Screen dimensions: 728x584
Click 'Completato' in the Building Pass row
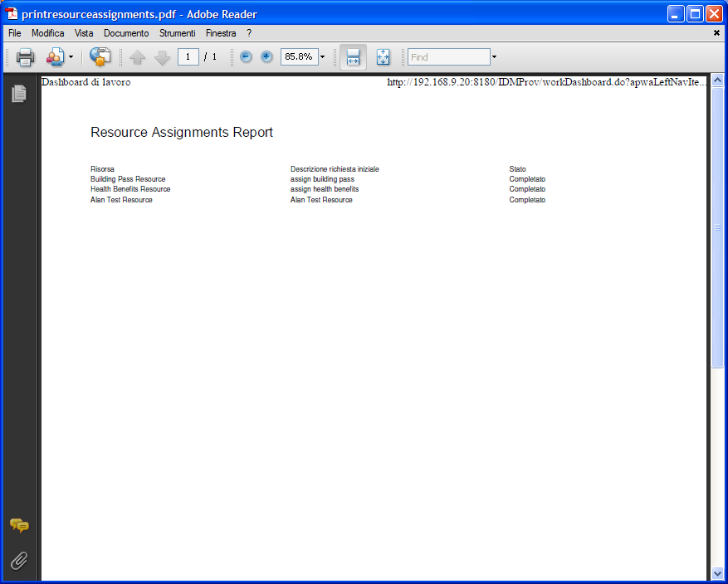click(527, 179)
